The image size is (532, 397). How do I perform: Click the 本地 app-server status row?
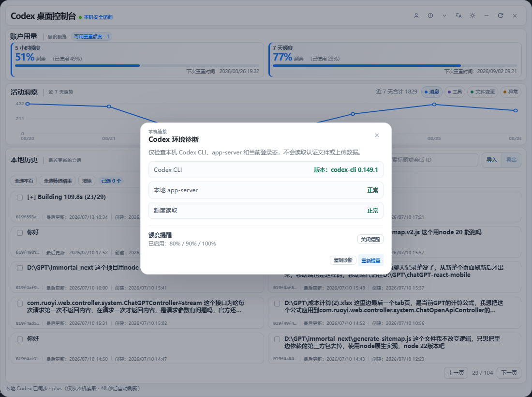[266, 190]
